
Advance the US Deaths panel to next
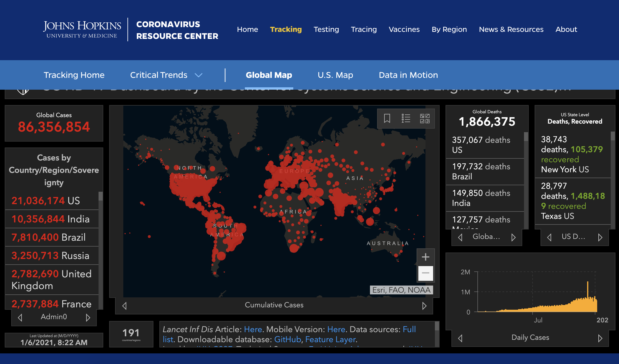point(600,237)
